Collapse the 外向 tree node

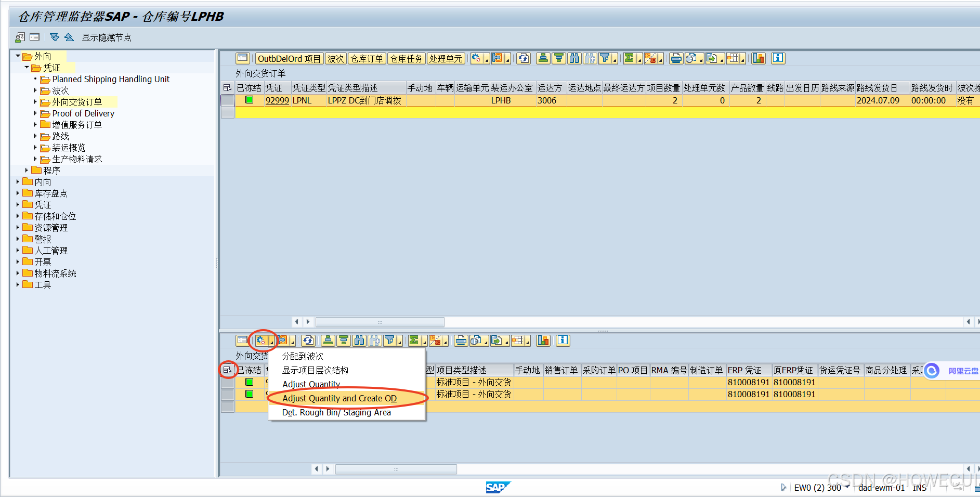point(18,56)
